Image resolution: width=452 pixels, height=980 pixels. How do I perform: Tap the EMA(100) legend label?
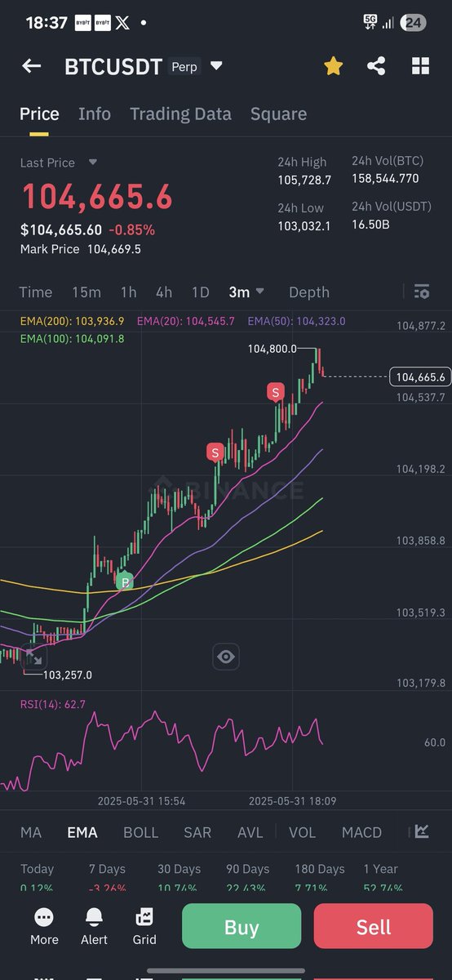coord(72,338)
